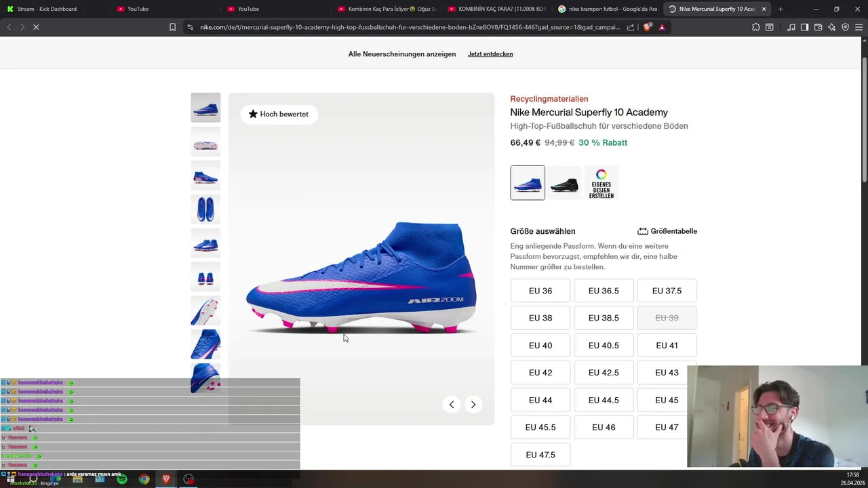The image size is (868, 488).
Task: Open Spotify from the taskbar
Action: coord(122,479)
